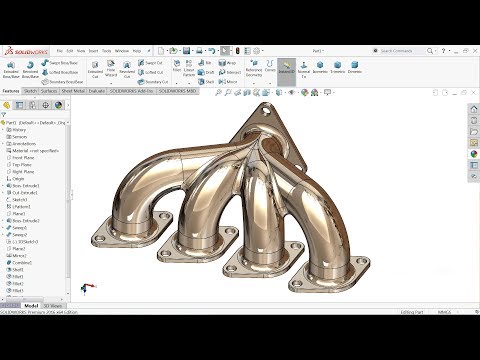Open the SOLIDWORKS Add-Ins tab
The height and width of the screenshot is (360, 480).
131,91
